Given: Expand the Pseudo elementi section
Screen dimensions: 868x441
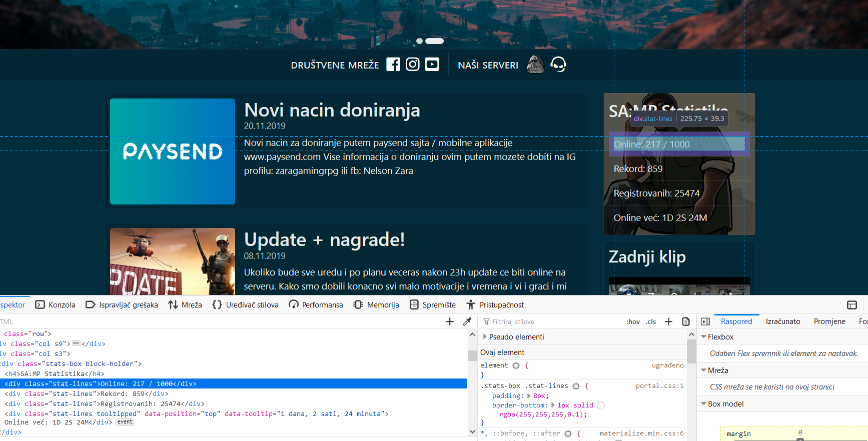Looking at the screenshot, I should click(485, 337).
